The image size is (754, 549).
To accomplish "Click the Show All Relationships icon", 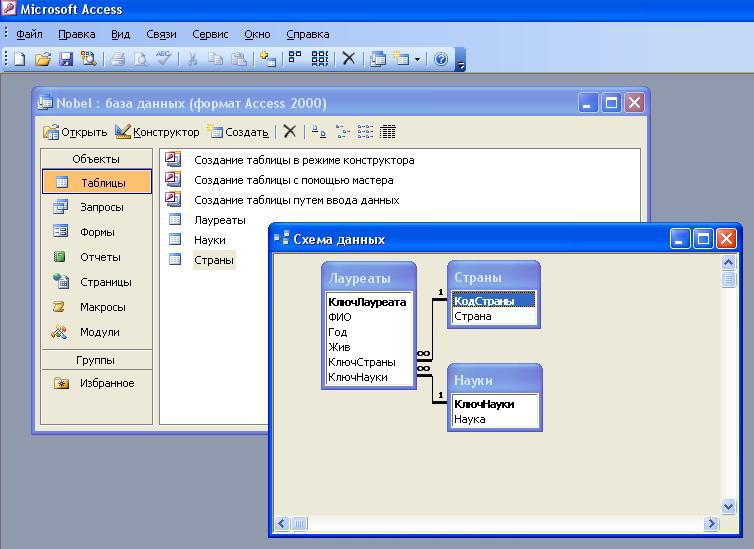I will (320, 58).
